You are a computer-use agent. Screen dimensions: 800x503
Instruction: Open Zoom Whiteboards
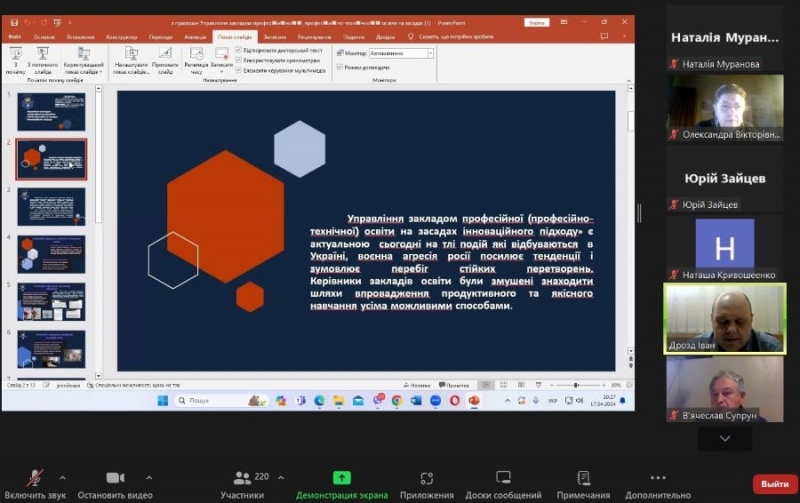click(503, 484)
